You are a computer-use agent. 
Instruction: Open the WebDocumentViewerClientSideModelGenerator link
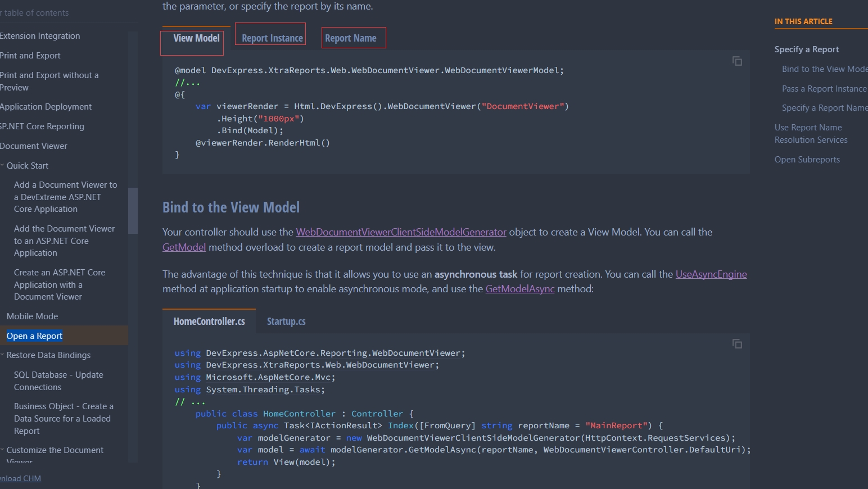tap(401, 232)
